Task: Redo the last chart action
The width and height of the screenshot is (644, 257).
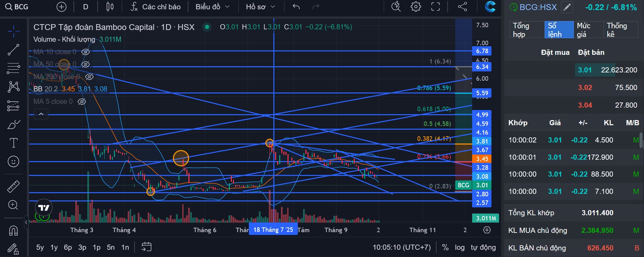Action: [x=315, y=7]
